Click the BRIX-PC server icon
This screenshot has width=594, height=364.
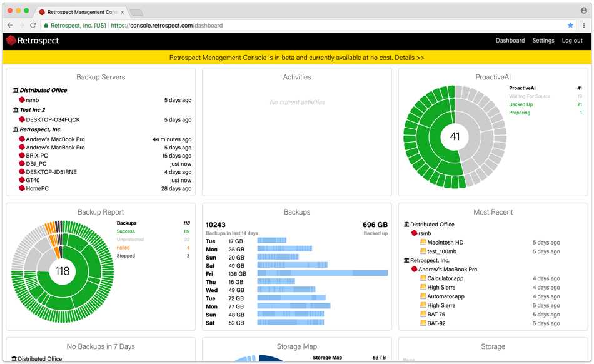tap(22, 156)
